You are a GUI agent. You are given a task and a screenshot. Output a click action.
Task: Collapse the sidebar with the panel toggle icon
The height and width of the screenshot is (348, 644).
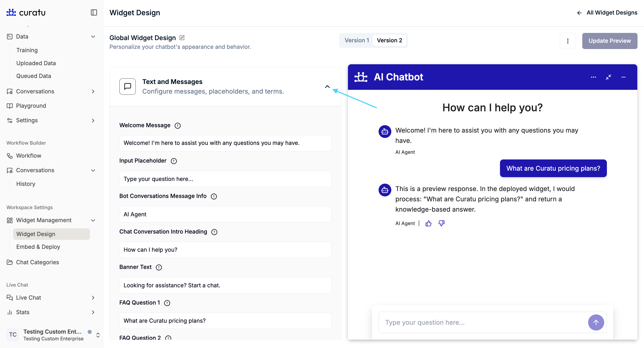94,13
